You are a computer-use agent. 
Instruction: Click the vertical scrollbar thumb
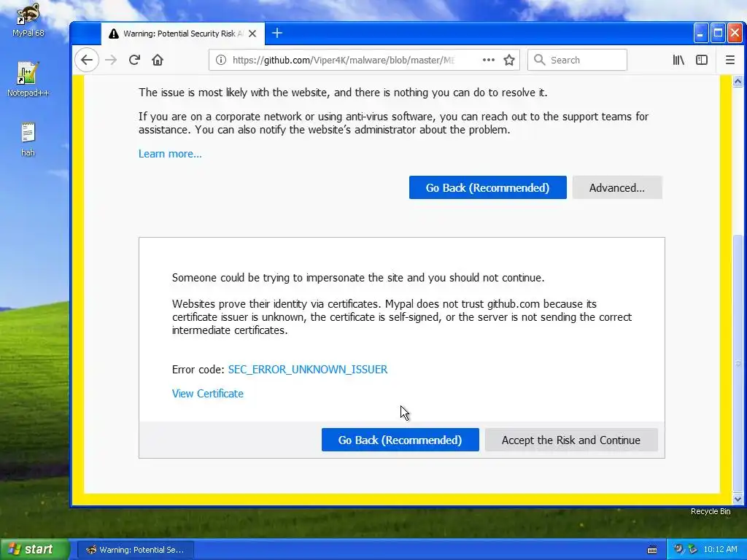coord(738,363)
